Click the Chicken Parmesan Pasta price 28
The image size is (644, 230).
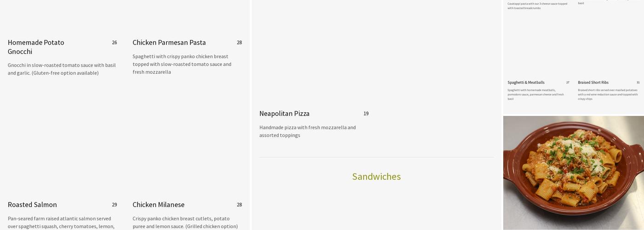point(239,42)
